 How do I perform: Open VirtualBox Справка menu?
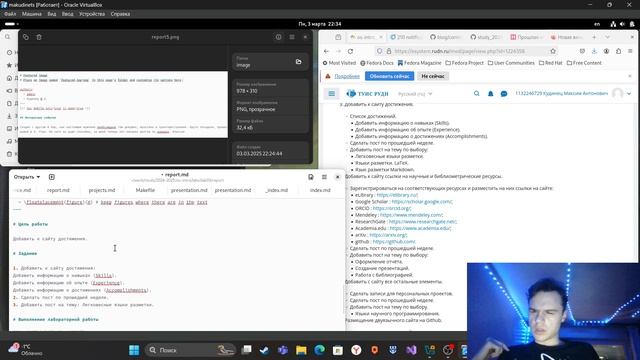click(120, 14)
